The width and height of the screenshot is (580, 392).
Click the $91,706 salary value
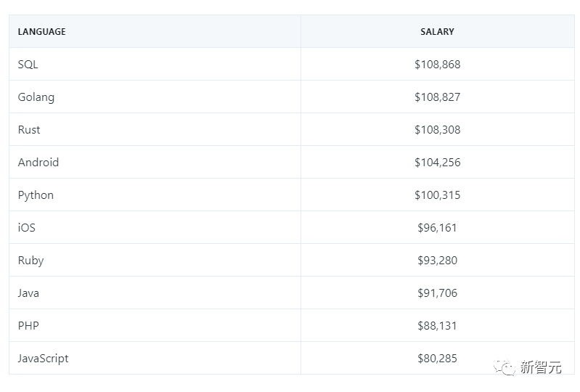[x=437, y=293]
